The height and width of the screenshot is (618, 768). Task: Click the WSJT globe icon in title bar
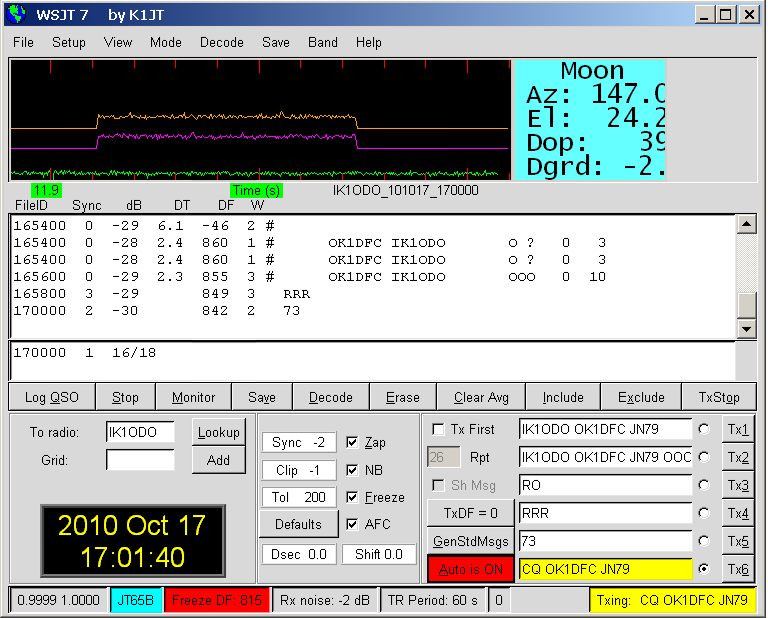click(x=16, y=14)
